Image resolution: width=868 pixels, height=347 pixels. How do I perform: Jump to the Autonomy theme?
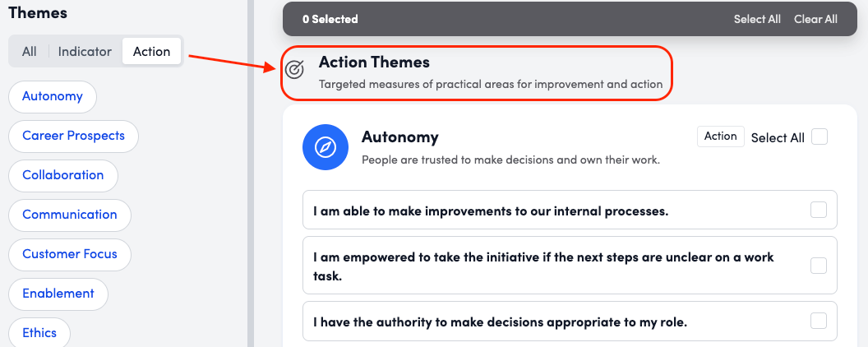pos(53,96)
